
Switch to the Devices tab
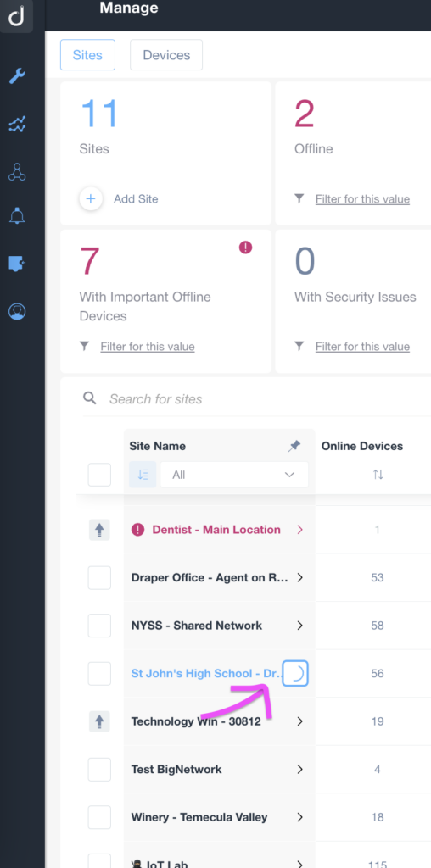166,55
